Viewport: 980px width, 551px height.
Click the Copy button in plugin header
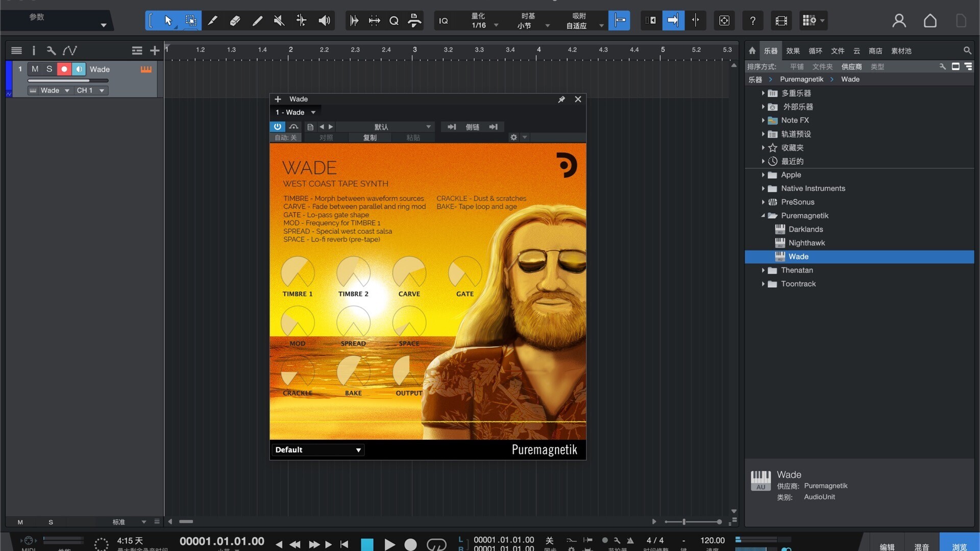coord(370,137)
